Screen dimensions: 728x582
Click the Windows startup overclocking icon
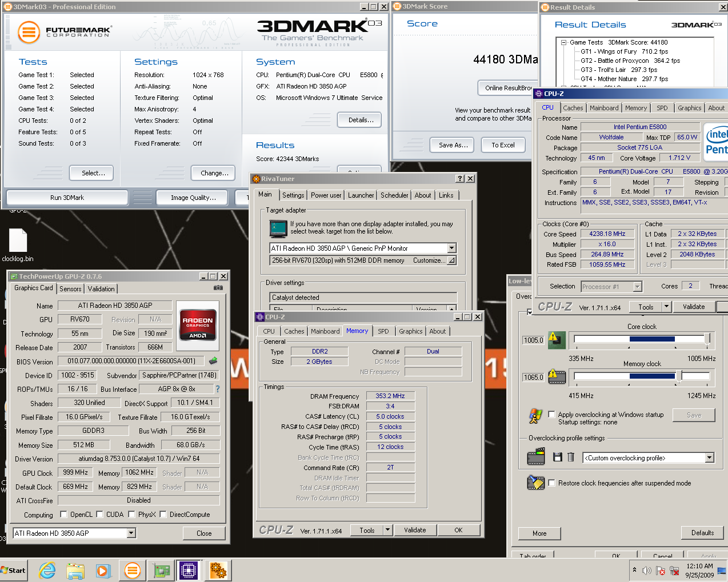click(x=535, y=416)
